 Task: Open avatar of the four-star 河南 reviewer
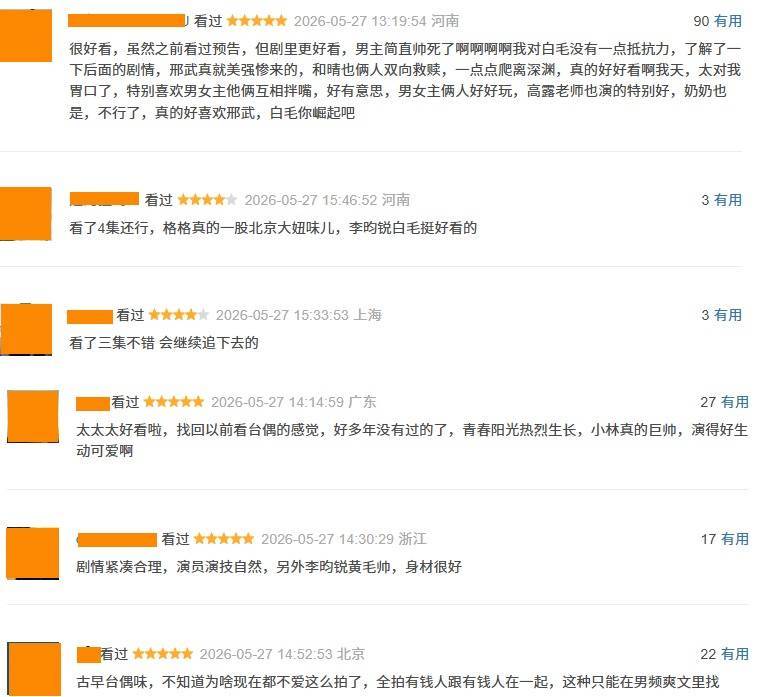point(26,213)
